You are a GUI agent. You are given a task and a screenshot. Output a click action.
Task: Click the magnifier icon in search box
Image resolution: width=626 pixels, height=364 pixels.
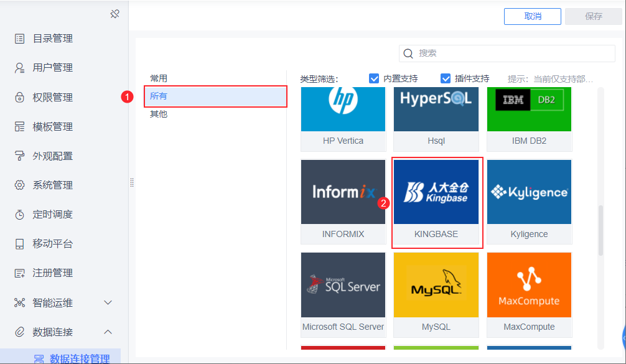pos(408,54)
